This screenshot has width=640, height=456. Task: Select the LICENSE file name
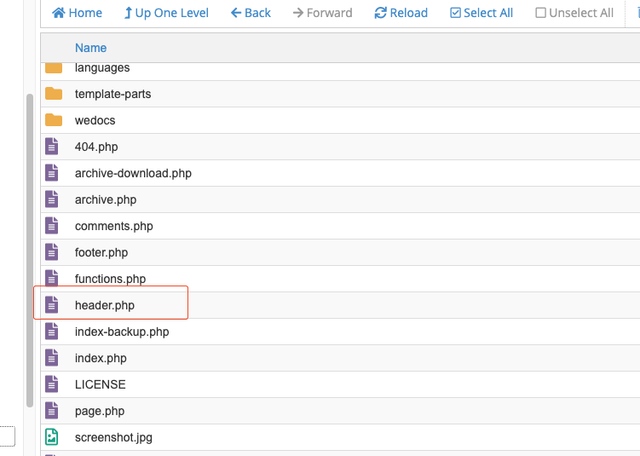click(x=100, y=385)
